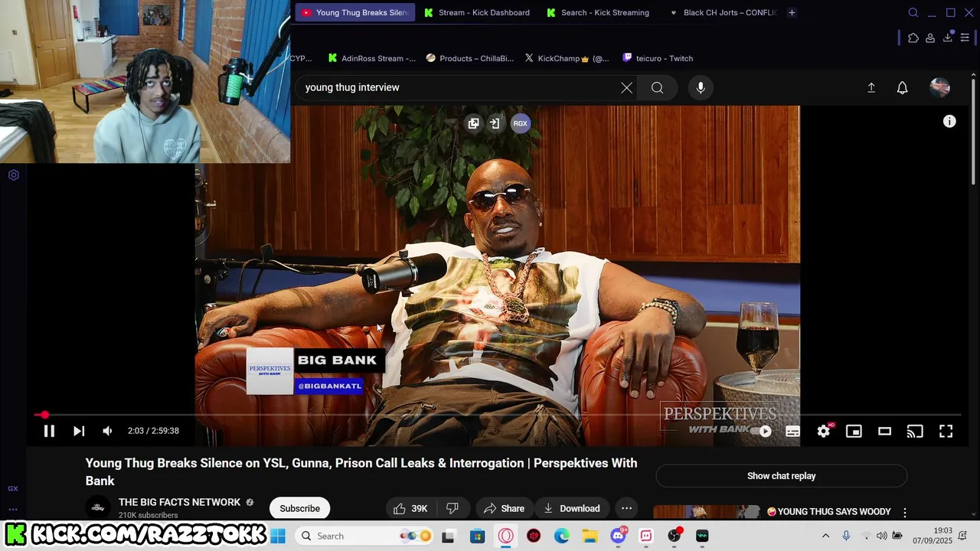Show chat replay
Screen dimensions: 980x551
point(781,476)
